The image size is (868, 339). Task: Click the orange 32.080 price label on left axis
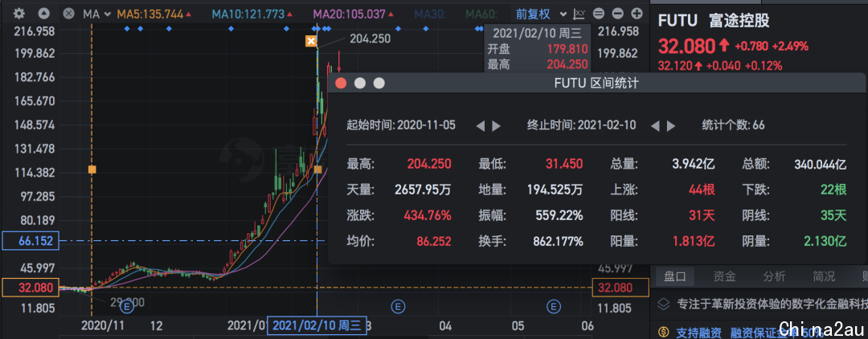pyautogui.click(x=30, y=288)
